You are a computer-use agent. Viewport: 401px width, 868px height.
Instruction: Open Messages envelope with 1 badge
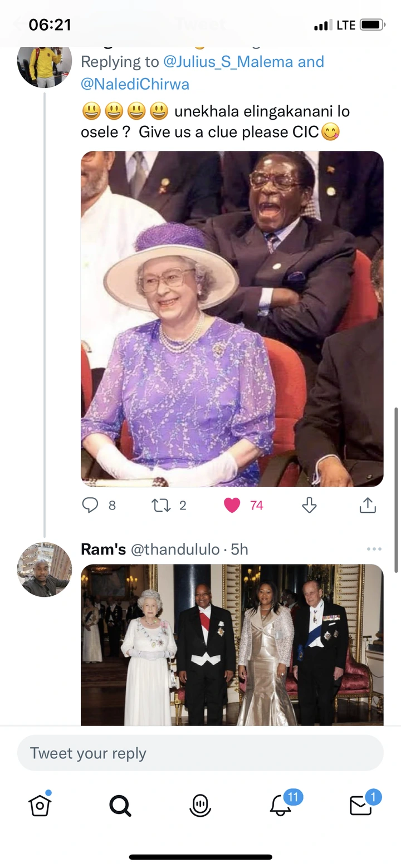(361, 805)
